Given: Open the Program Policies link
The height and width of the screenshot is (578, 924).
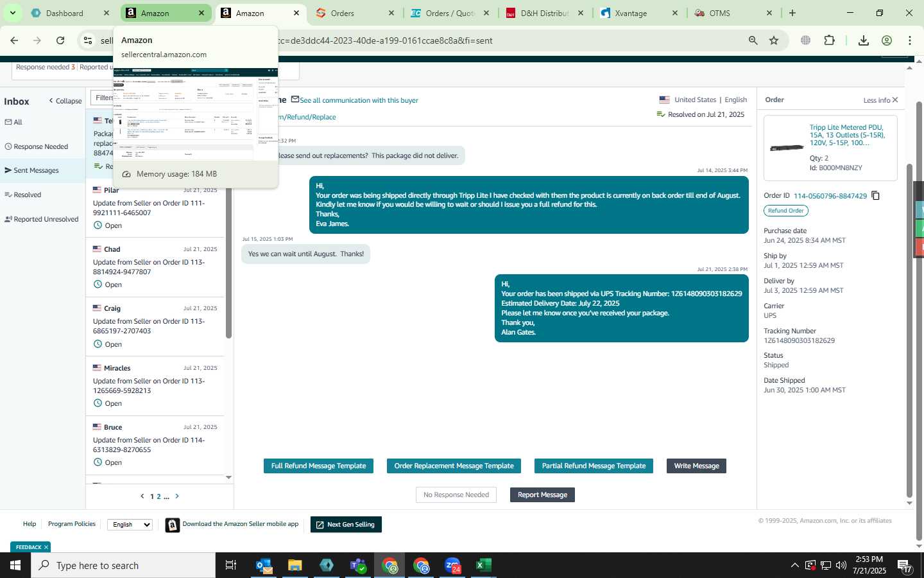Looking at the screenshot, I should coord(72,524).
